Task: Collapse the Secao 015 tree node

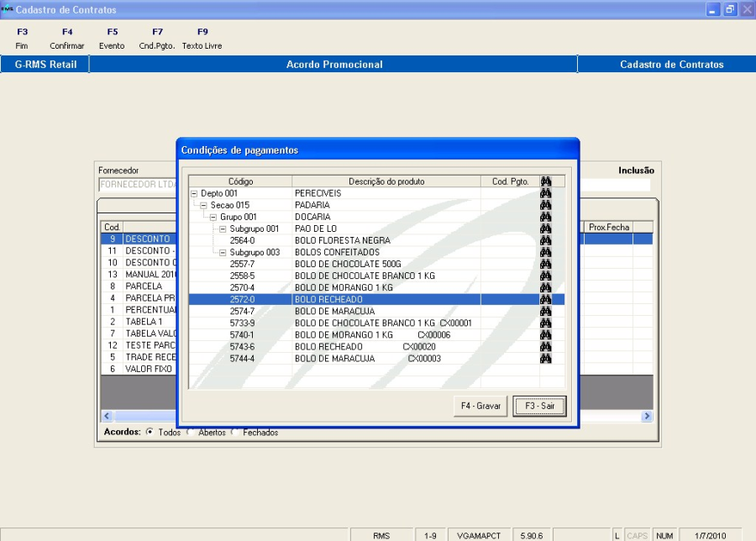Action: click(203, 206)
